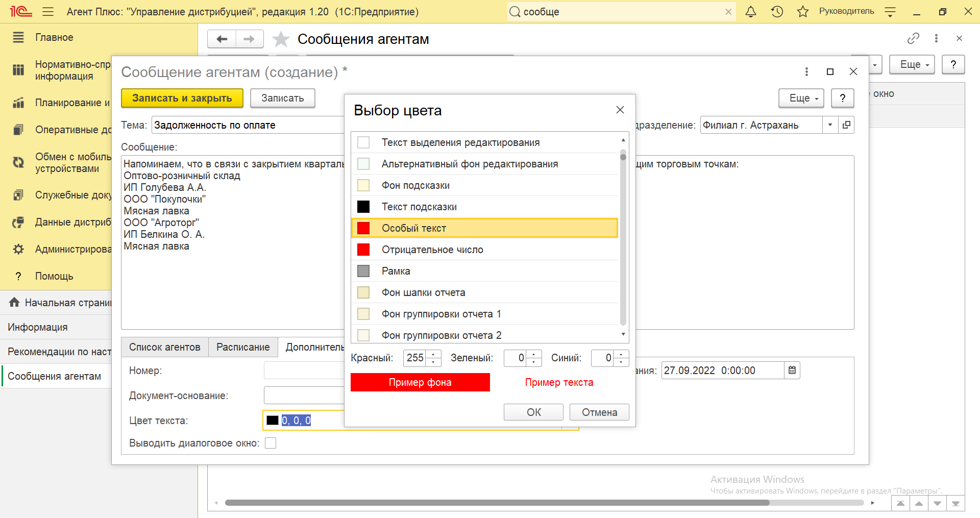Close the Выбор цвета dialog
This screenshot has width=980, height=518.
[x=620, y=110]
